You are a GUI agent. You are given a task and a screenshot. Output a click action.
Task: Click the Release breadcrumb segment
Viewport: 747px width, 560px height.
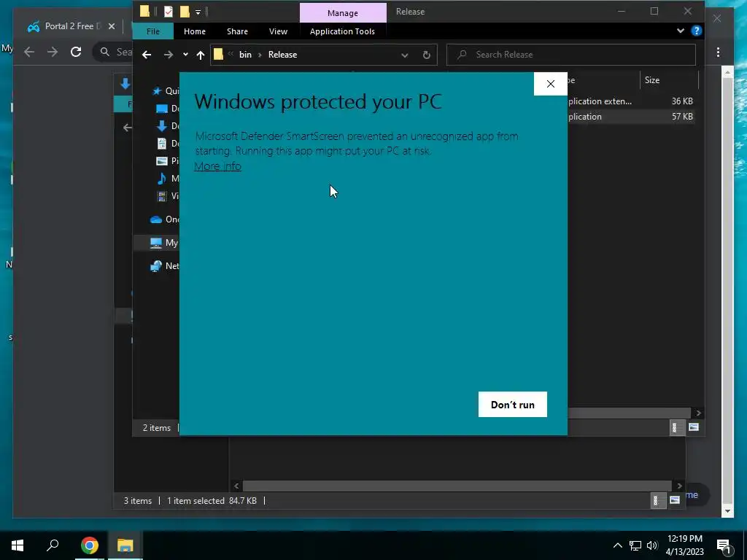click(x=282, y=55)
